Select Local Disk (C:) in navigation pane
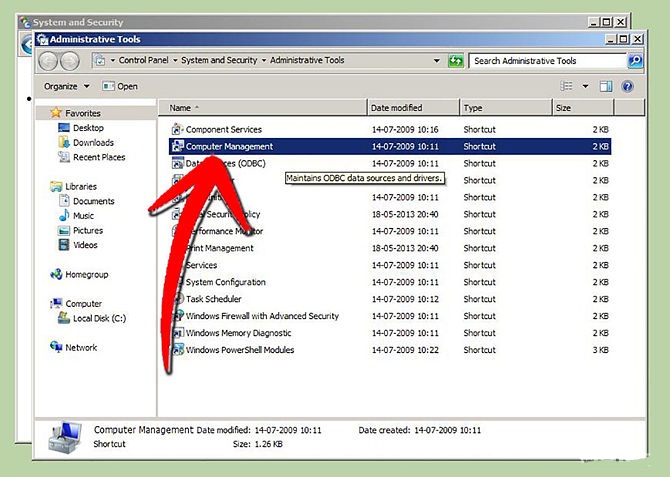Screen dimensions: 670x477 coord(98,319)
